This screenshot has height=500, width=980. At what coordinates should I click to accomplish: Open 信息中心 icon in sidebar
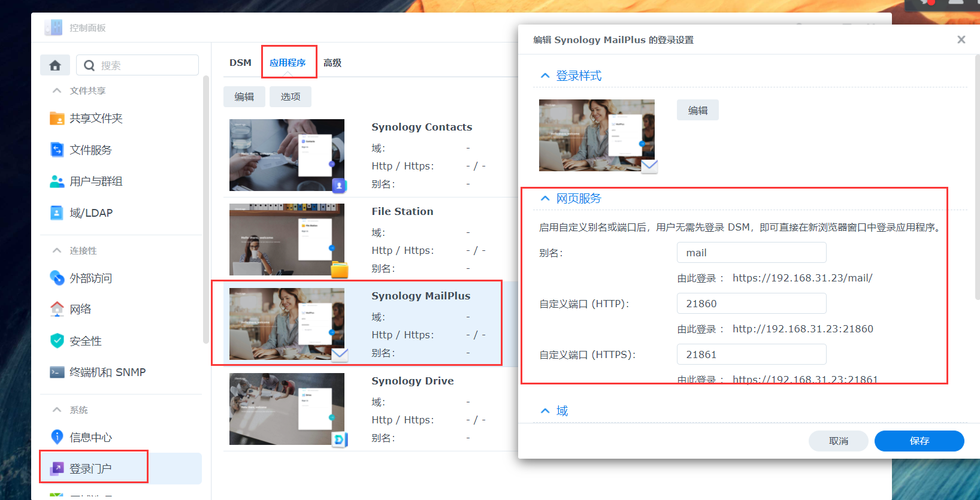(x=57, y=437)
